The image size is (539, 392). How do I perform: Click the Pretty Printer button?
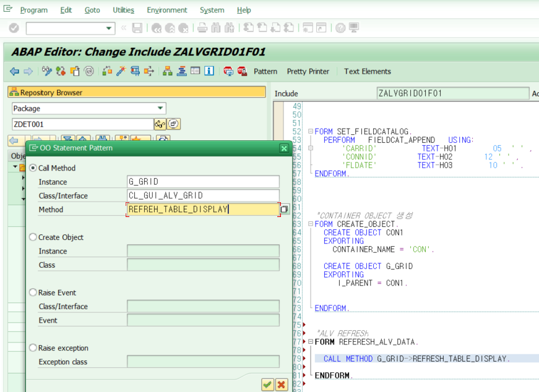(308, 72)
